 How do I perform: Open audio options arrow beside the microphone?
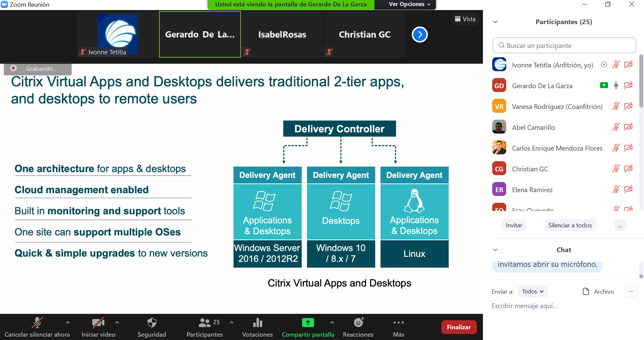[x=68, y=323]
